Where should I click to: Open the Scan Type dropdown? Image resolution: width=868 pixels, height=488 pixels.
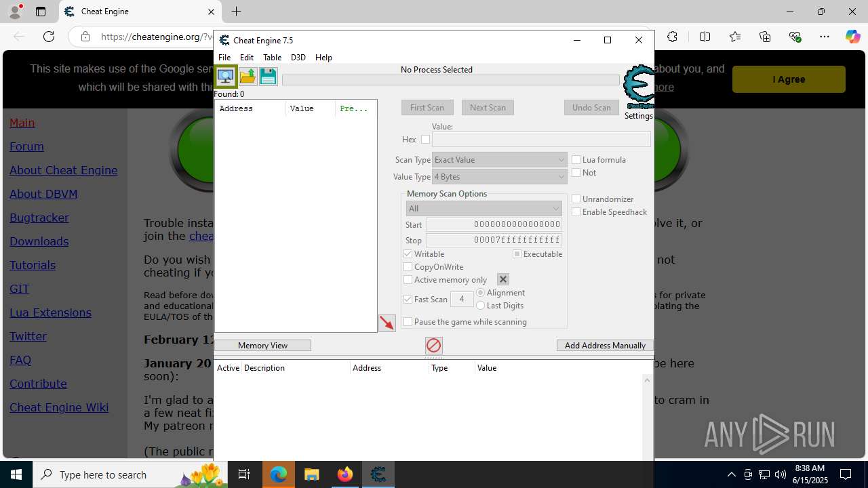[500, 160]
